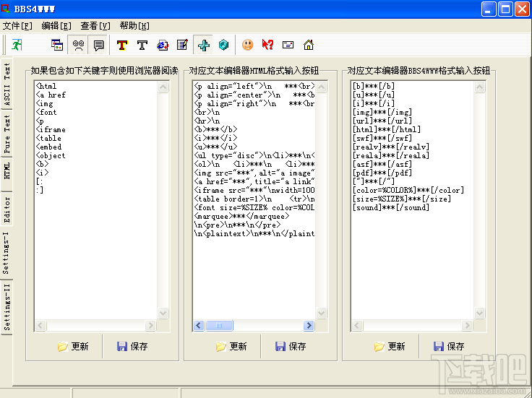The width and height of the screenshot is (532, 398).
Task: Toggle the two faces users icon
Action: click(78, 45)
